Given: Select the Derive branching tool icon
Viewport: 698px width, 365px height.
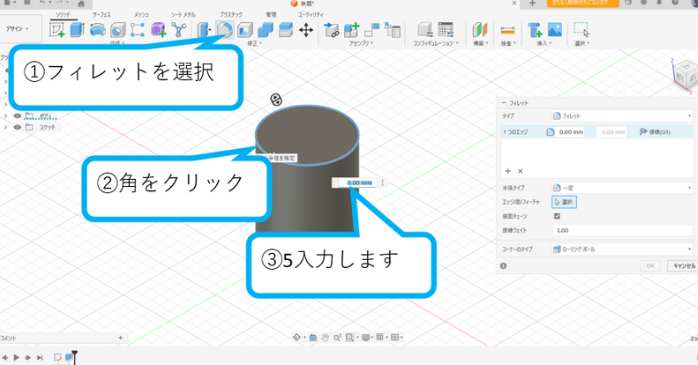Looking at the screenshot, I should pyautogui.click(x=179, y=30).
